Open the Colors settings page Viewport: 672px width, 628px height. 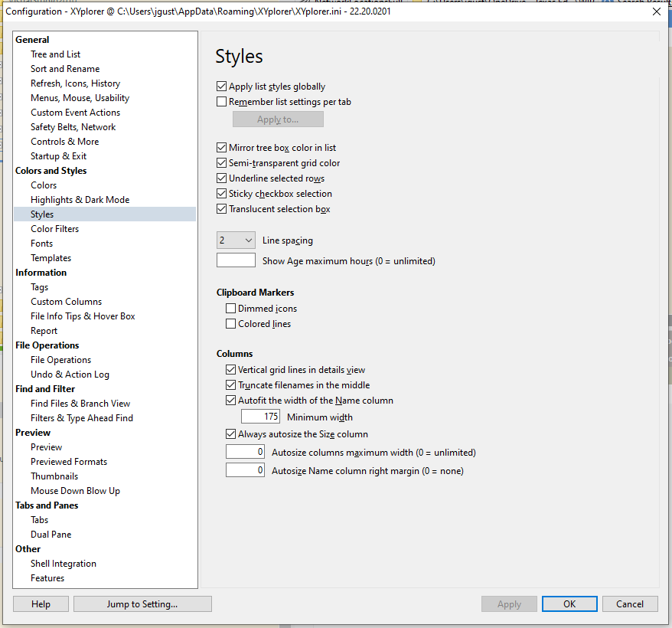43,185
